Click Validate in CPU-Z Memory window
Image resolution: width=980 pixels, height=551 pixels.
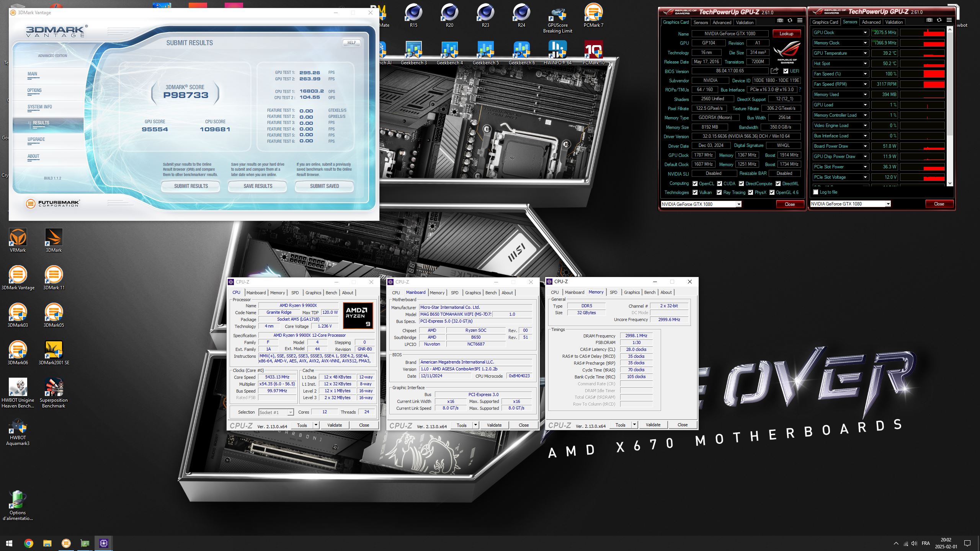click(653, 425)
